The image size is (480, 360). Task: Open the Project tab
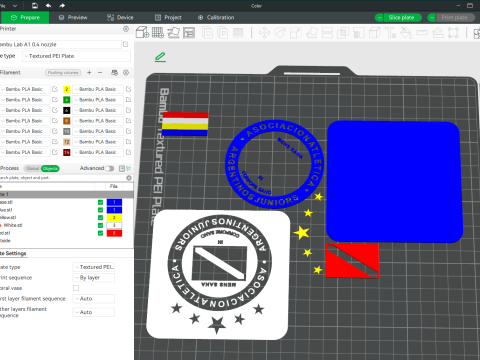[x=168, y=18]
